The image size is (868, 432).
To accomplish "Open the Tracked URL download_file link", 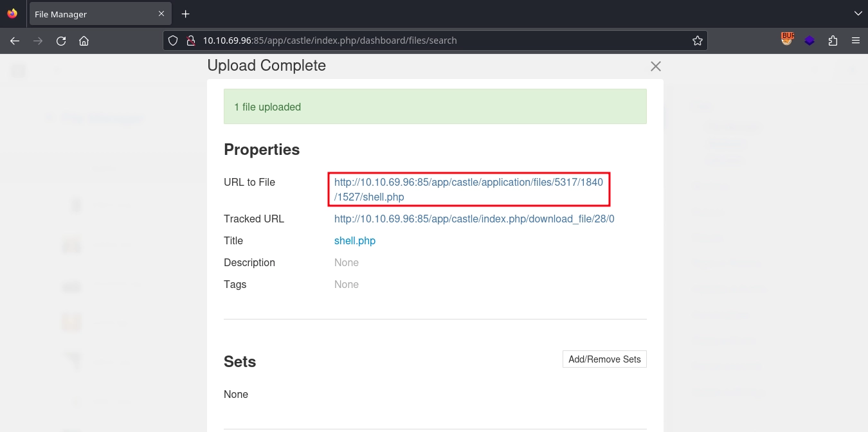I will 474,219.
